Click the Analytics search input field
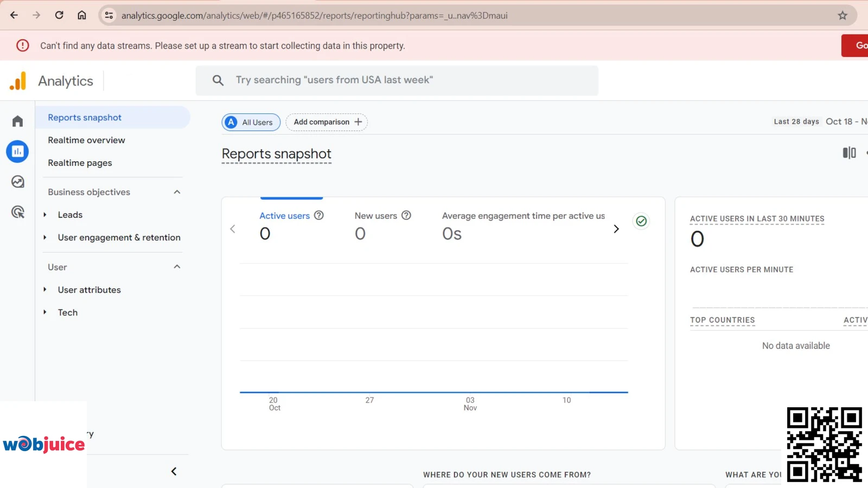This screenshot has height=488, width=868. coord(397,80)
